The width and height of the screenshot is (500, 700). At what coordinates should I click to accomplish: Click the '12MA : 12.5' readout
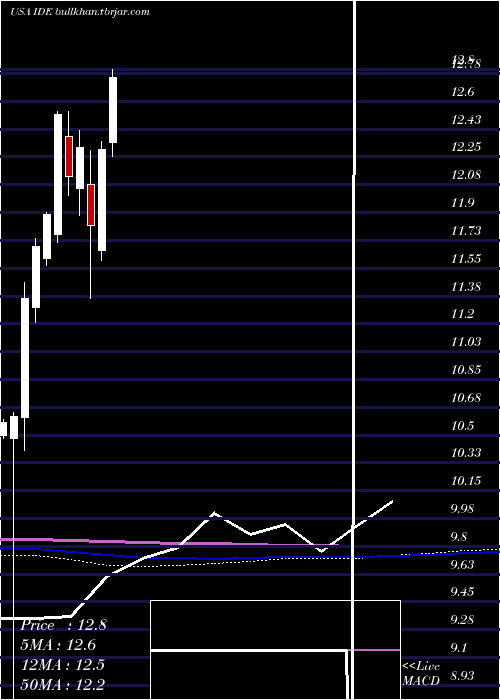click(62, 665)
